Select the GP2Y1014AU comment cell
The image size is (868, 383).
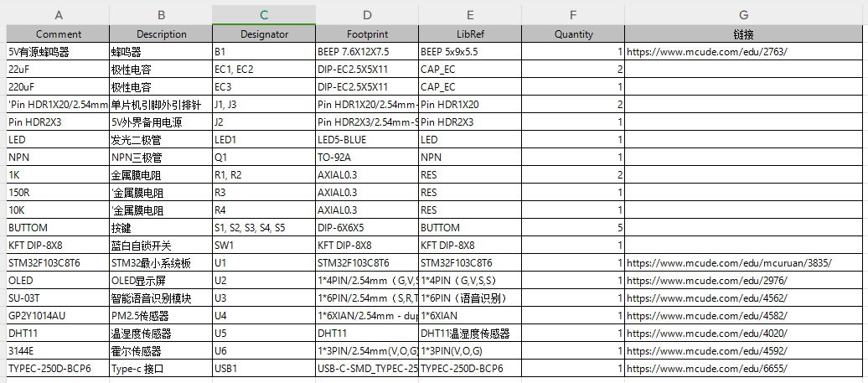[58, 316]
